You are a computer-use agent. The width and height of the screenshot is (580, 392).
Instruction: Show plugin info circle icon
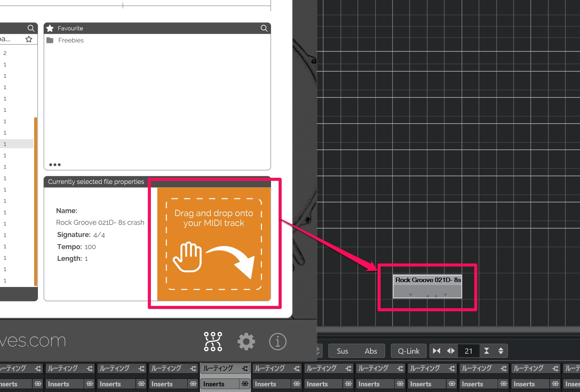[x=277, y=342]
